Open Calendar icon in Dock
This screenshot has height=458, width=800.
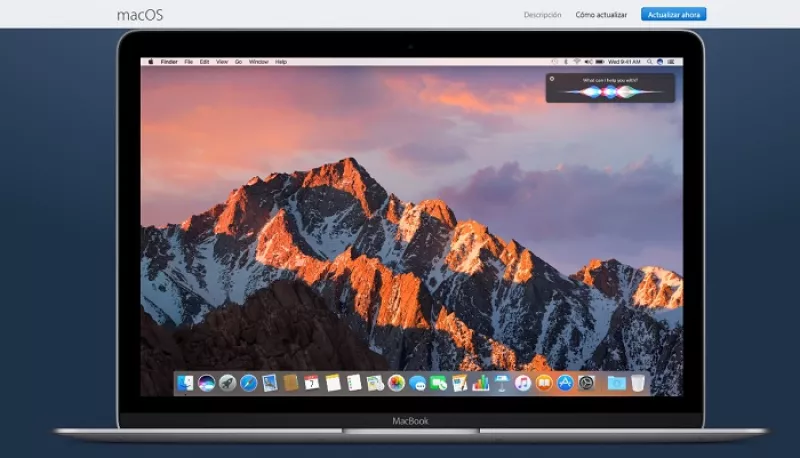click(312, 383)
